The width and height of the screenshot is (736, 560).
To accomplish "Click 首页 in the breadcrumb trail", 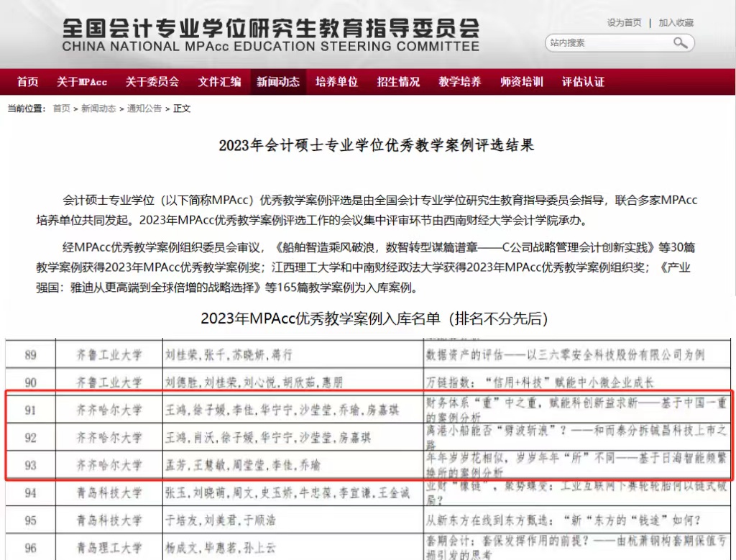I will point(62,109).
